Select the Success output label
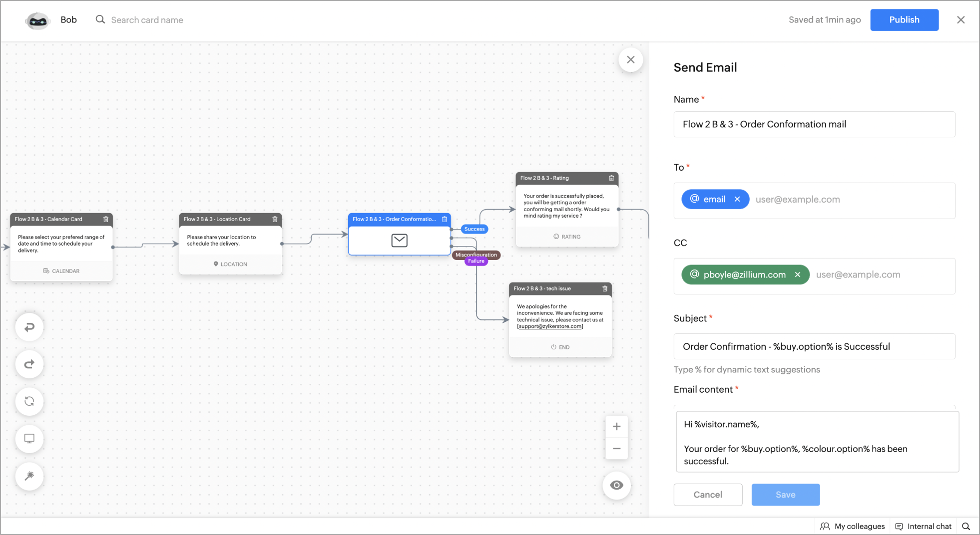This screenshot has width=980, height=535. tap(475, 229)
